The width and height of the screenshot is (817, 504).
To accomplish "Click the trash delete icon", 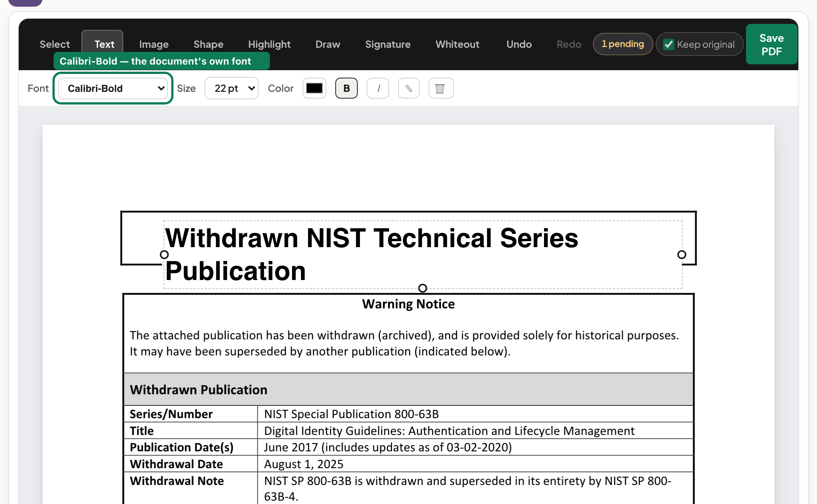I will click(x=441, y=88).
